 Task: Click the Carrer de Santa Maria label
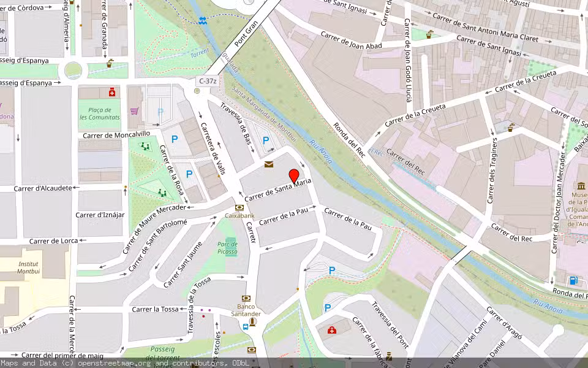click(x=278, y=190)
